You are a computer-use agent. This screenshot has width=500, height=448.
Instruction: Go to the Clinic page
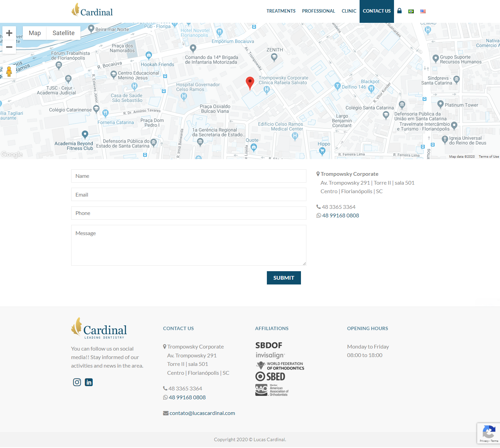tap(349, 11)
